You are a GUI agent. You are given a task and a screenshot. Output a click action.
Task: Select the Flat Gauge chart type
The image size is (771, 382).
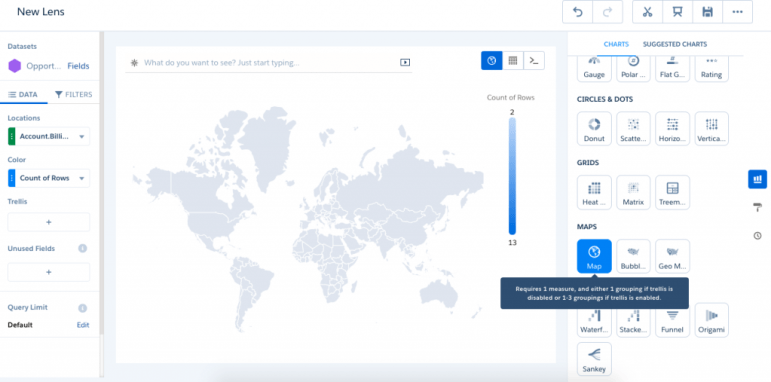coord(672,68)
